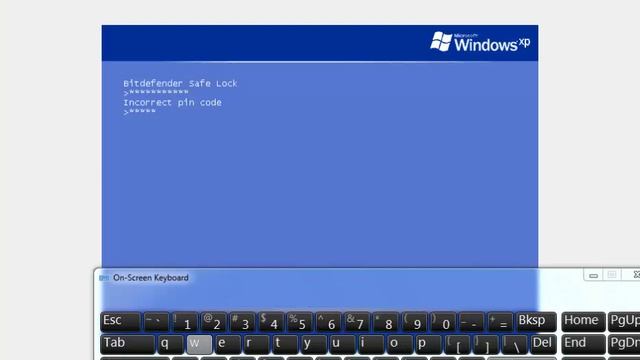The image size is (640, 360).
Task: Click the p key
Action: (428, 344)
